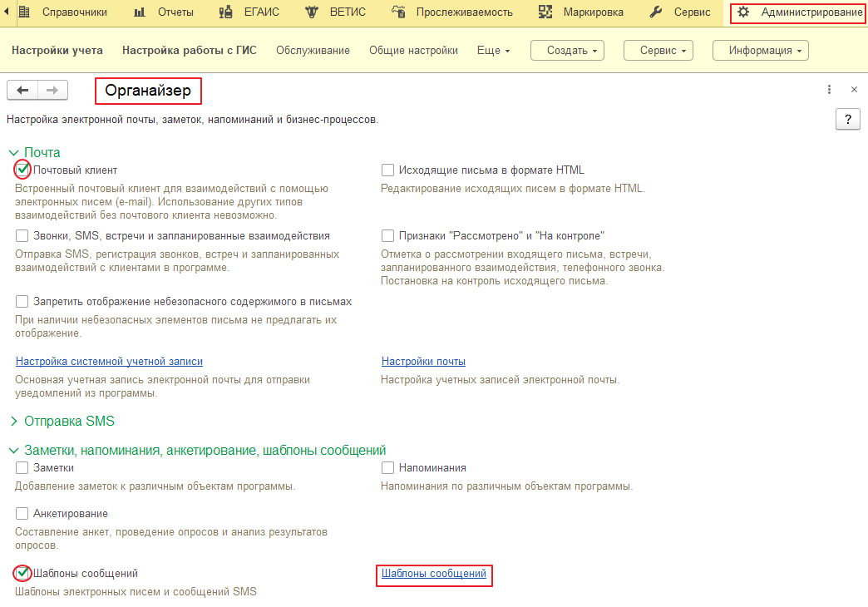Expand the Отправка SMS section
This screenshot has width=868, height=607.
click(69, 422)
